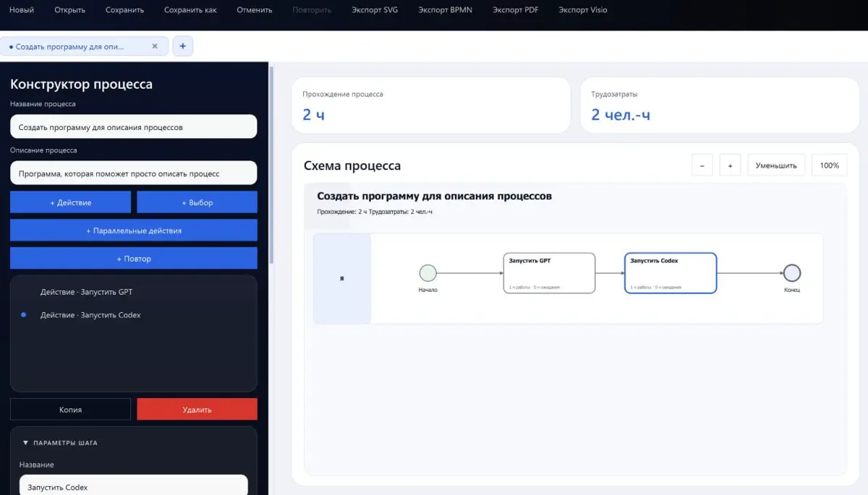Viewport: 868px width, 495px height.
Task: Click Повторить in the top menu
Action: tap(312, 10)
